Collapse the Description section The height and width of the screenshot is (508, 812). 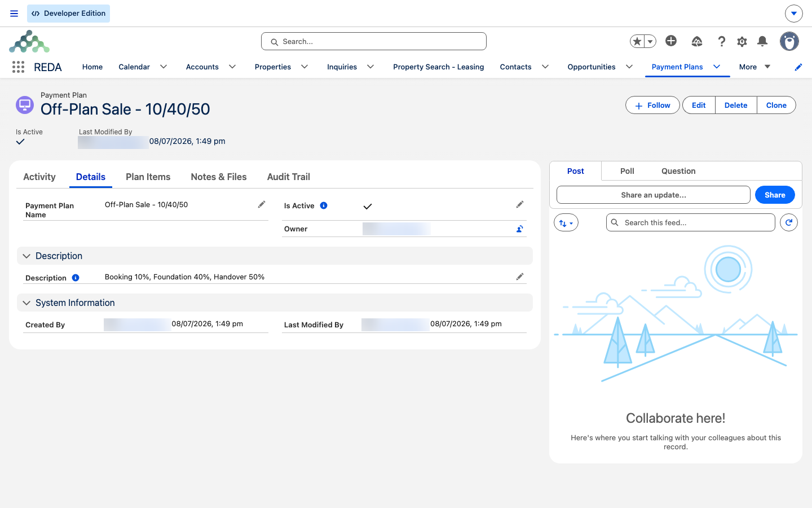(27, 256)
